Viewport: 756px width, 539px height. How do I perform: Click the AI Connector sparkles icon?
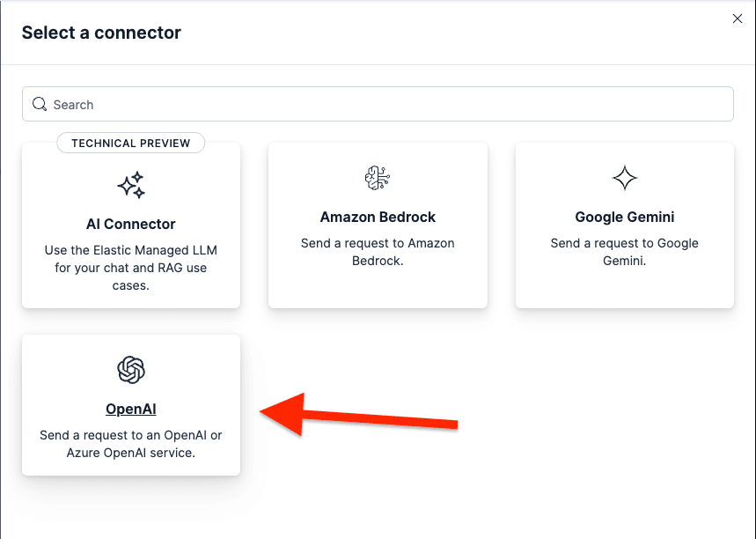[x=130, y=185]
